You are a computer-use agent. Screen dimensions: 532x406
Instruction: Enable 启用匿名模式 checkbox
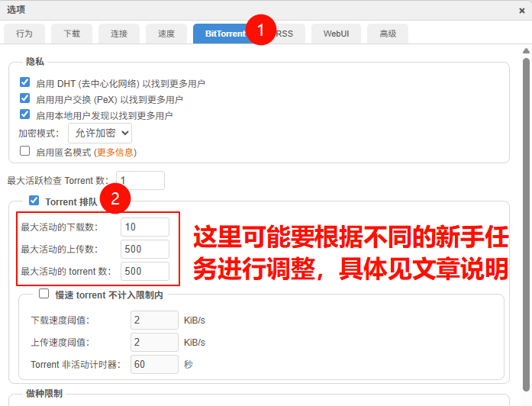24,151
